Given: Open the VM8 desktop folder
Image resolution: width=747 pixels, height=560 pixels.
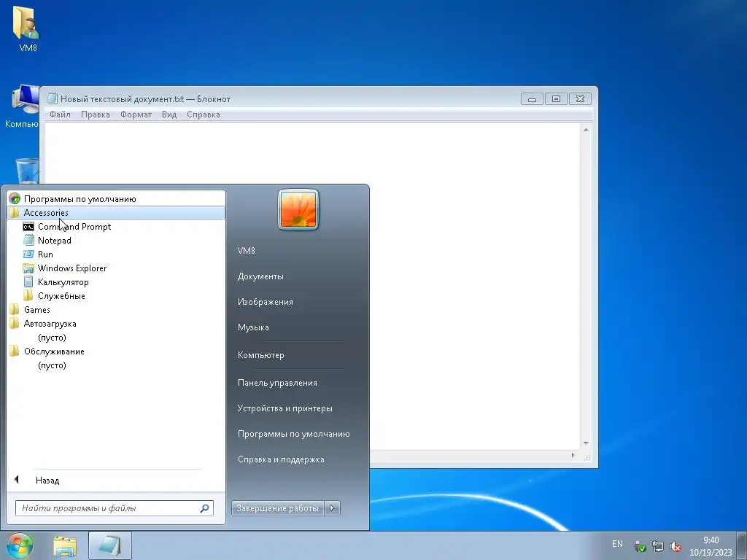Looking at the screenshot, I should point(27,28).
